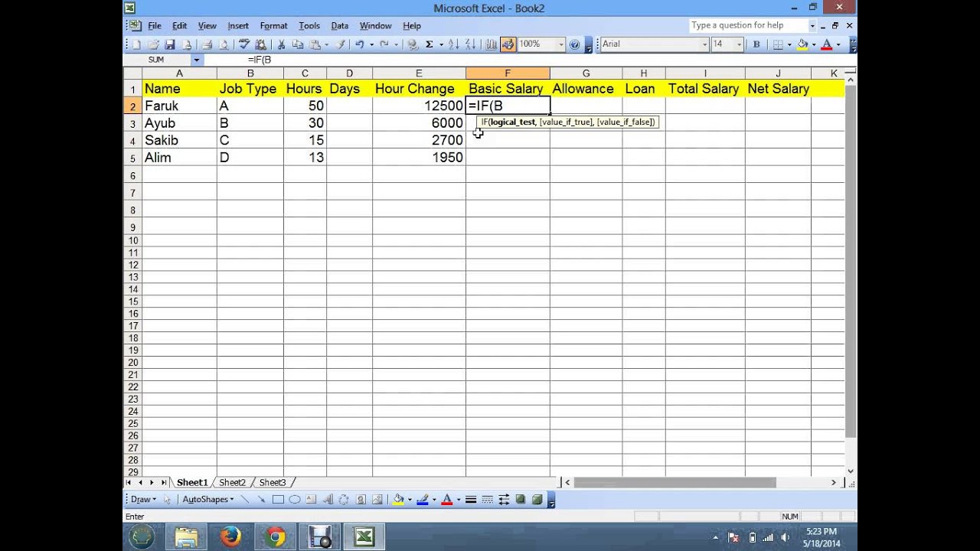Viewport: 980px width, 551px height.
Task: Expand the Borders dropdown arrow
Action: click(x=789, y=44)
